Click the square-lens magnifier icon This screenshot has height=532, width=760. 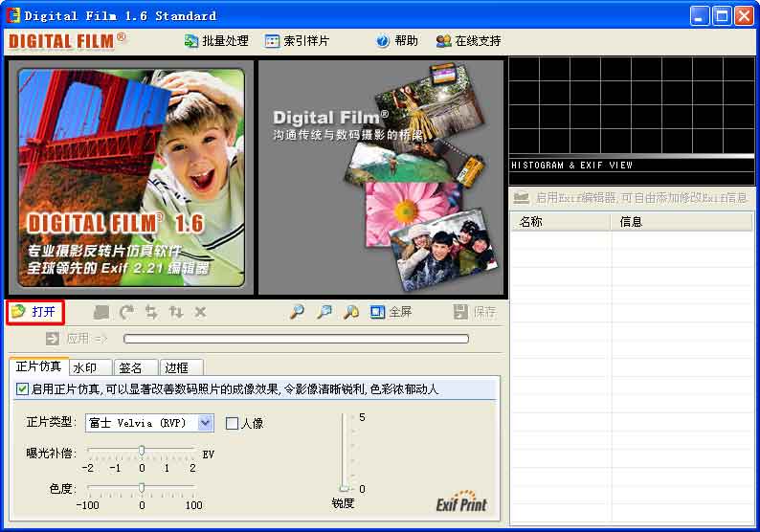pyautogui.click(x=324, y=312)
